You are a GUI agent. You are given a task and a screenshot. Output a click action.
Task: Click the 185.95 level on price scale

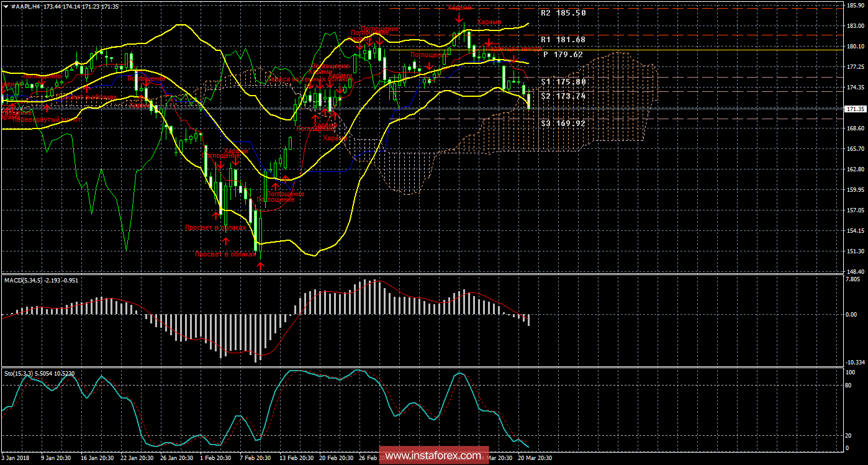pos(856,6)
